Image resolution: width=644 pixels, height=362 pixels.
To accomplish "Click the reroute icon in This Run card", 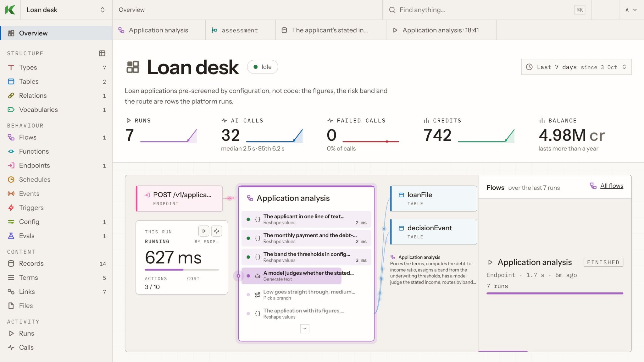I will point(217,231).
